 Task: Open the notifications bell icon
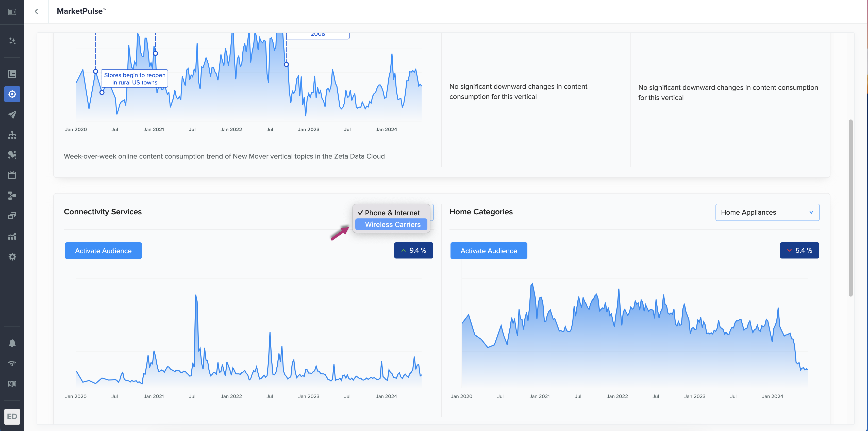pyautogui.click(x=12, y=343)
